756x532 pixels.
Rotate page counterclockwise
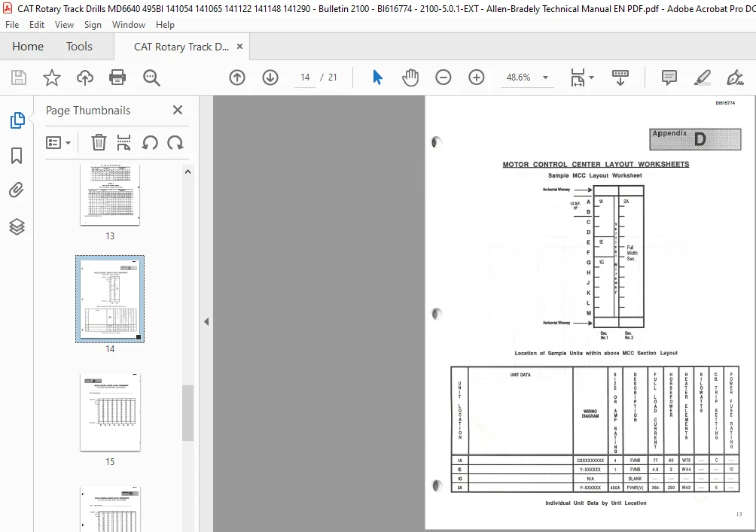150,143
